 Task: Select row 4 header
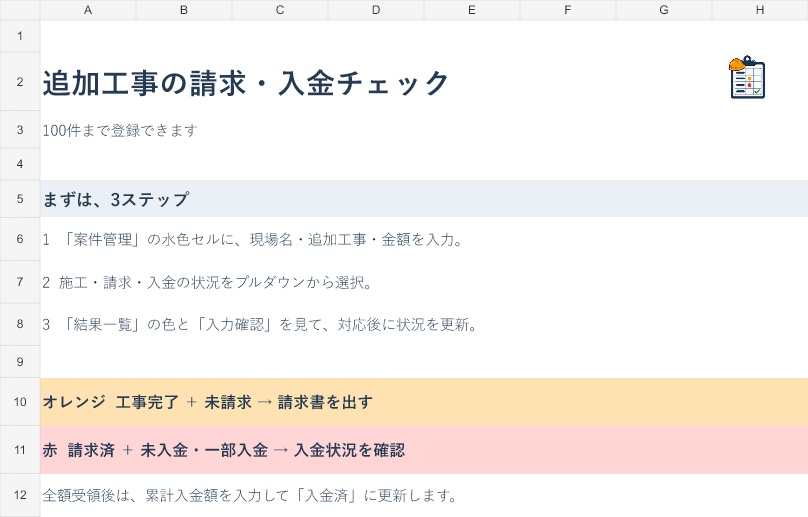click(x=20, y=164)
